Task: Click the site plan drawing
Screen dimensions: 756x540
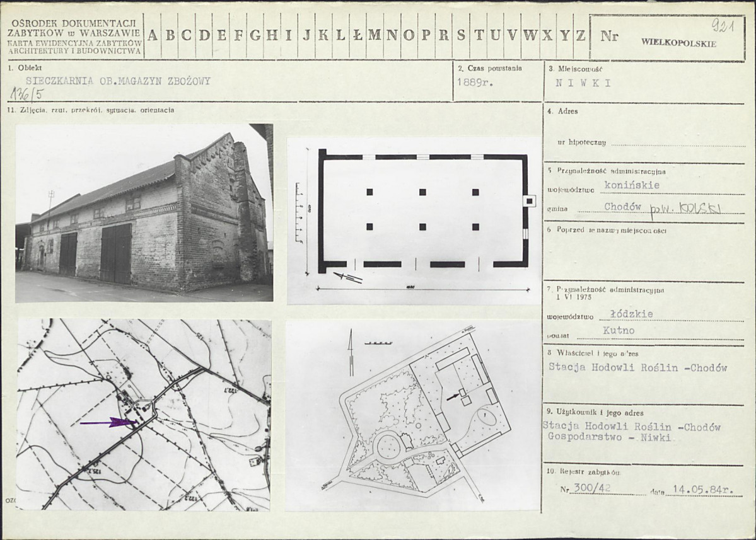Action: point(413,416)
